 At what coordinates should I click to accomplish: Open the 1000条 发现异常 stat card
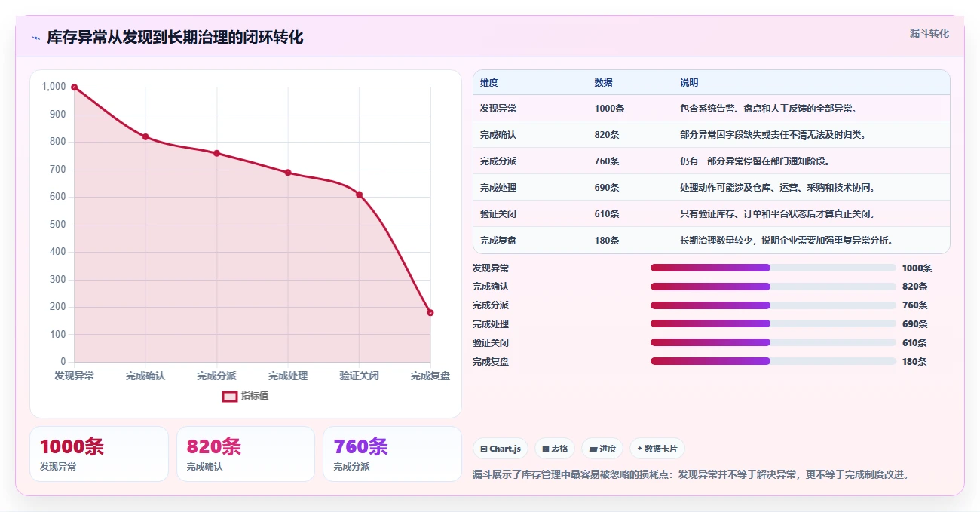pos(99,454)
